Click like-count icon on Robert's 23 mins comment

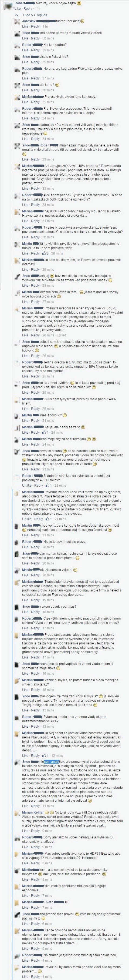[47, 486]
